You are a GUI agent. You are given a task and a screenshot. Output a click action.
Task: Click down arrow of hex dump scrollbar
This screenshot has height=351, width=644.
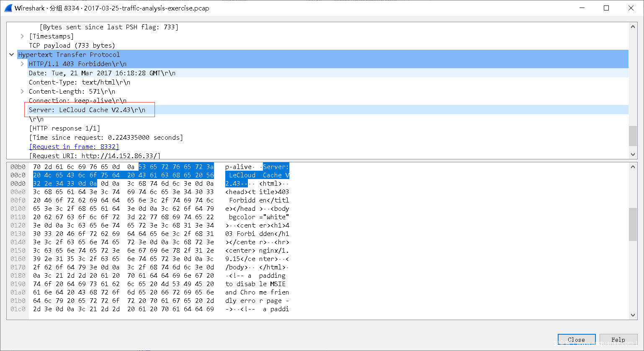click(633, 315)
